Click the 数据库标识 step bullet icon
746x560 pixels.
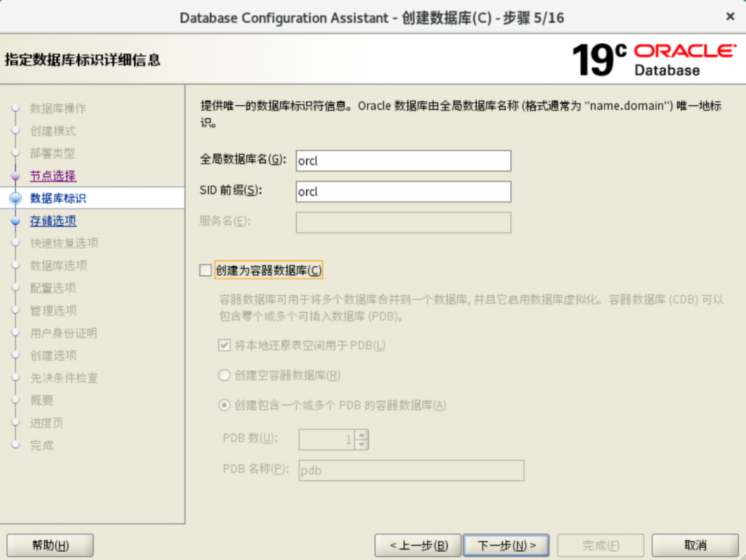pyautogui.click(x=16, y=199)
